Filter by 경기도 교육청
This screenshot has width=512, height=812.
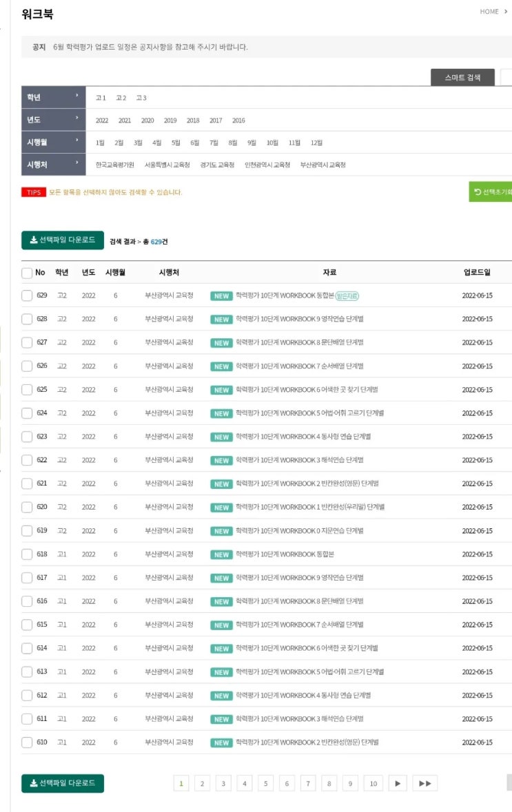tap(217, 165)
